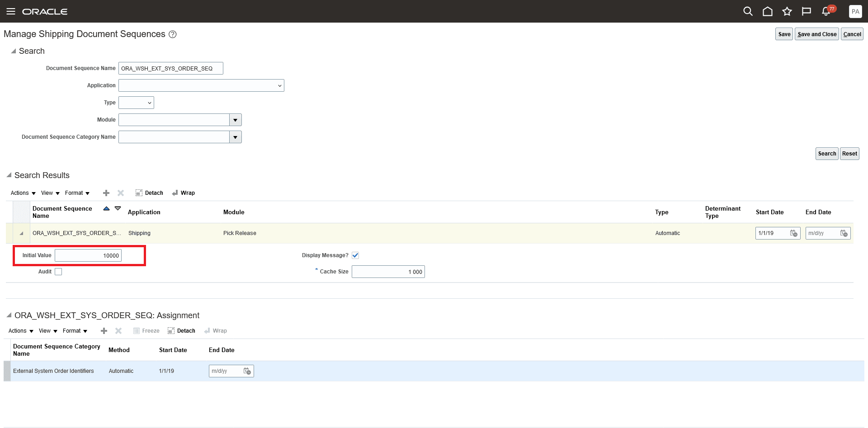This screenshot has width=868, height=428.
Task: Click Wrap in Assignment toolbar
Action: tap(216, 331)
